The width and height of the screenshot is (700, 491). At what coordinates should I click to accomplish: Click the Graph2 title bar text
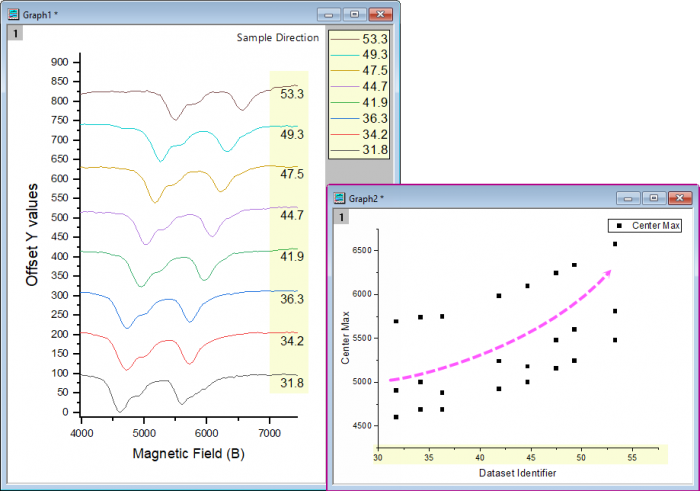pos(366,199)
